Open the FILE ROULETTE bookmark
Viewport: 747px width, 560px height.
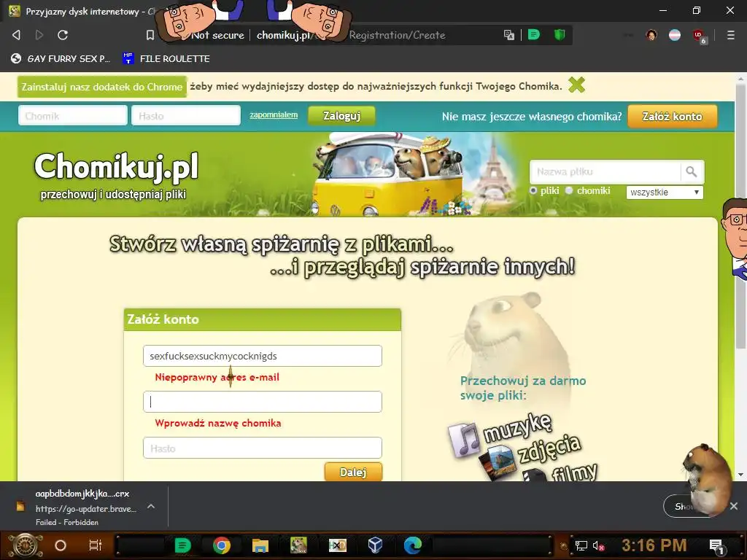tap(166, 58)
